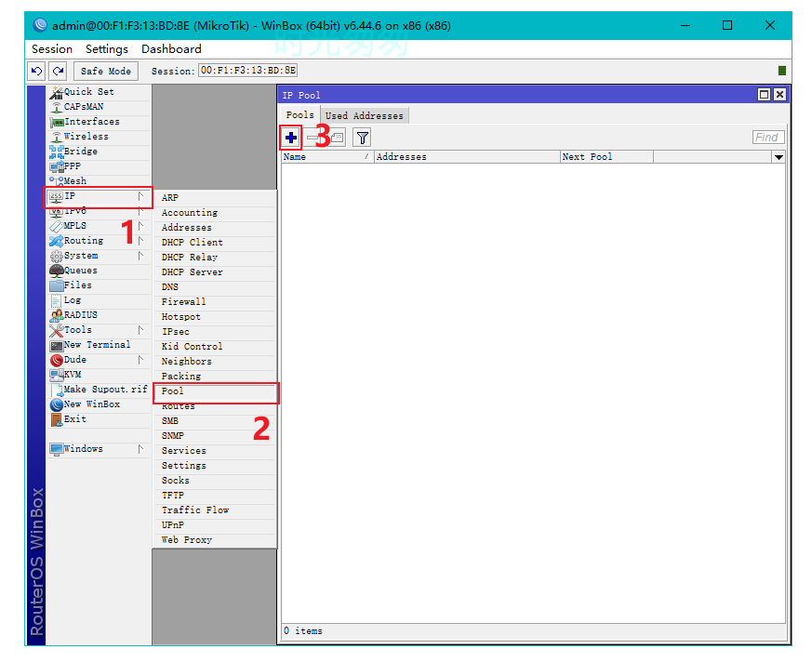
Task: Click the Find search field
Action: point(768,138)
